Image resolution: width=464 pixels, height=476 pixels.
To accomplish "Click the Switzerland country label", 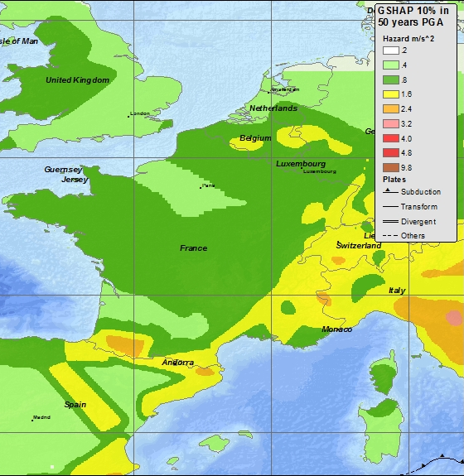I will click(359, 246).
